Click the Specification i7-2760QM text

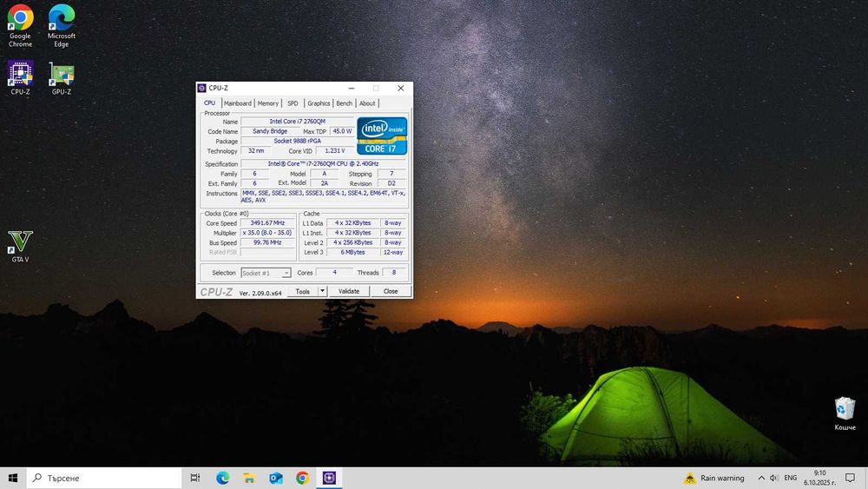[323, 164]
